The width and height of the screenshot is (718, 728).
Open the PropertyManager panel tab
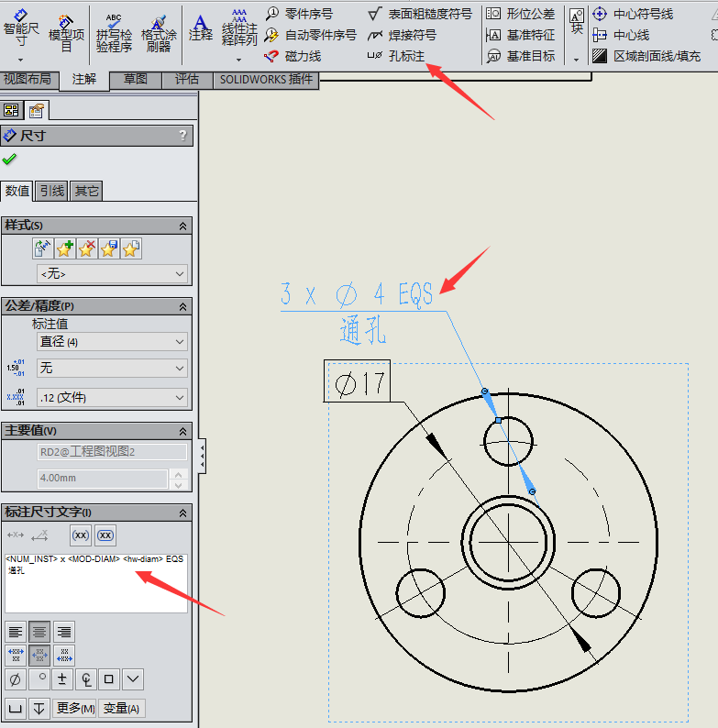pos(37,111)
